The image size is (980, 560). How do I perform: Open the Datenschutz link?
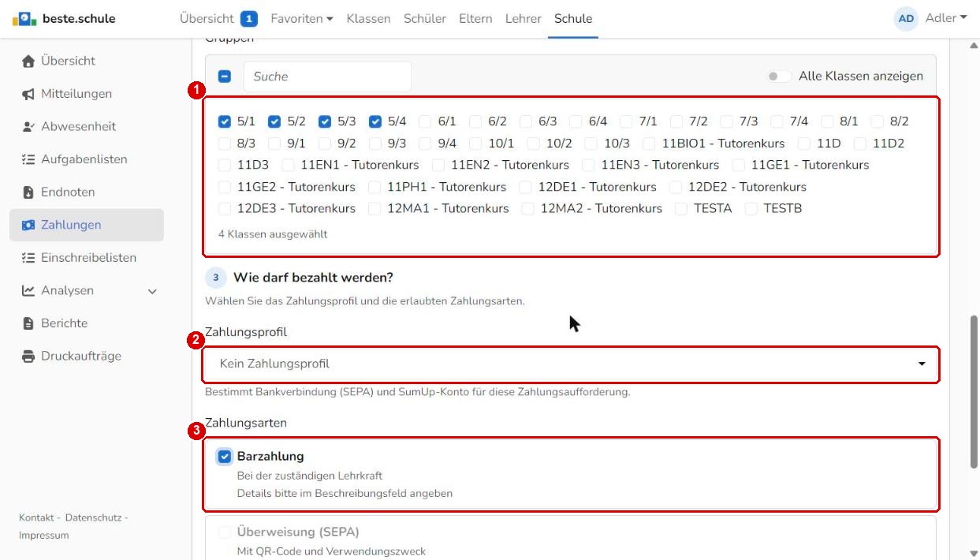pyautogui.click(x=94, y=517)
